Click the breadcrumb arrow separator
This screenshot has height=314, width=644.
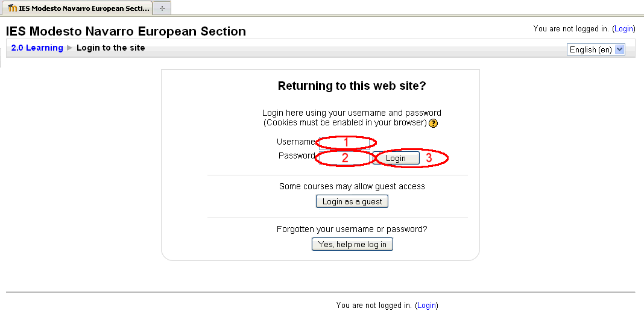pyautogui.click(x=70, y=48)
